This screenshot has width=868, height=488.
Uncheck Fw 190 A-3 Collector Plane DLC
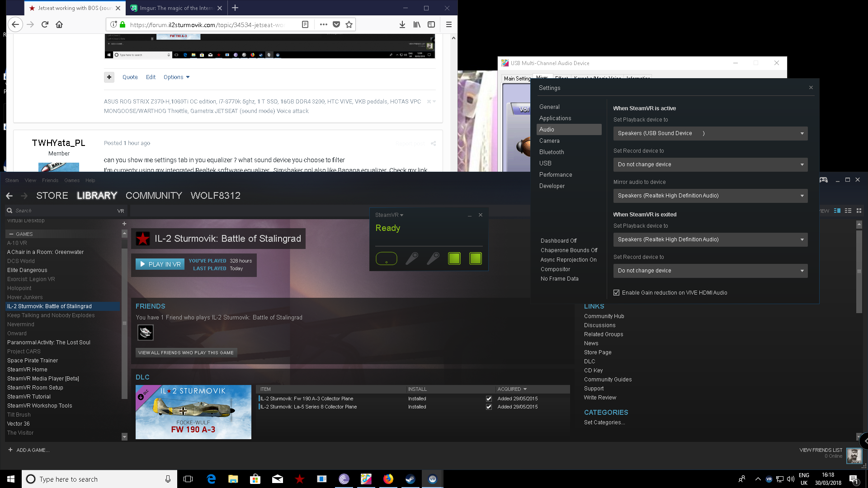pos(489,399)
